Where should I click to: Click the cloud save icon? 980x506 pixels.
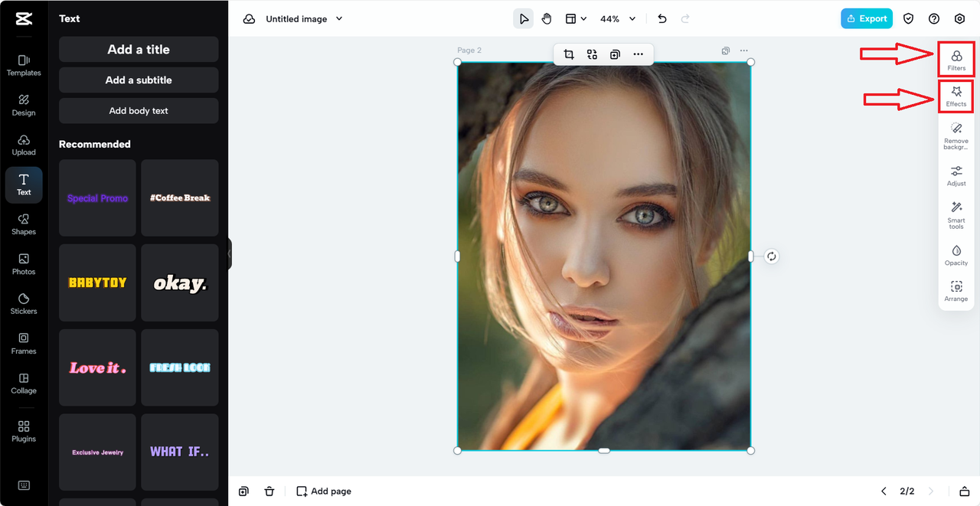(x=249, y=19)
